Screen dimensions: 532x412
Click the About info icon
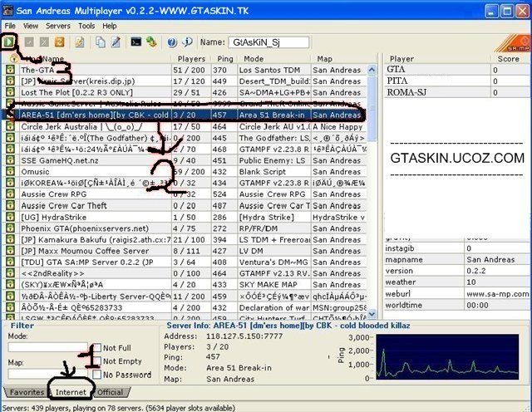click(185, 42)
